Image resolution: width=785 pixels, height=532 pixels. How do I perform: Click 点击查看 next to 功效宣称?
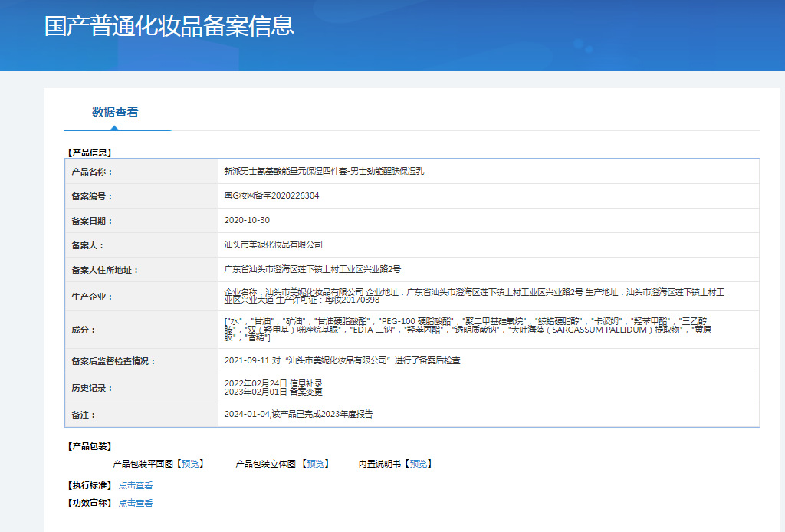(x=136, y=503)
